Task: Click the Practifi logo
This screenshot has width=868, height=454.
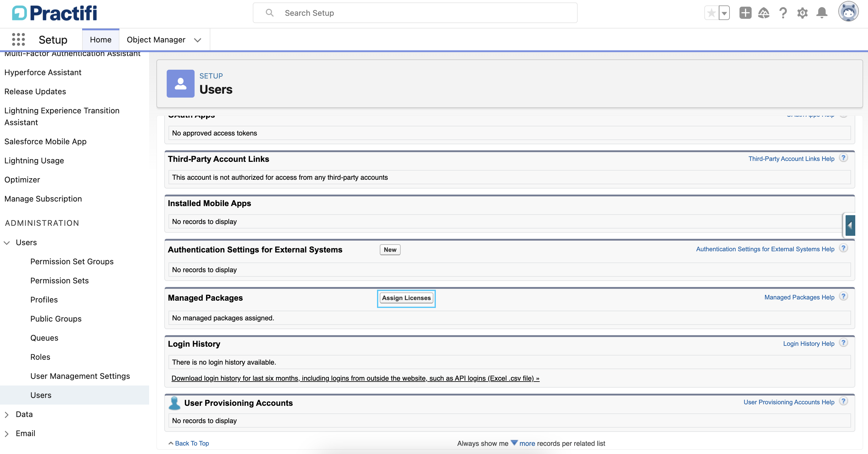Action: tap(55, 13)
